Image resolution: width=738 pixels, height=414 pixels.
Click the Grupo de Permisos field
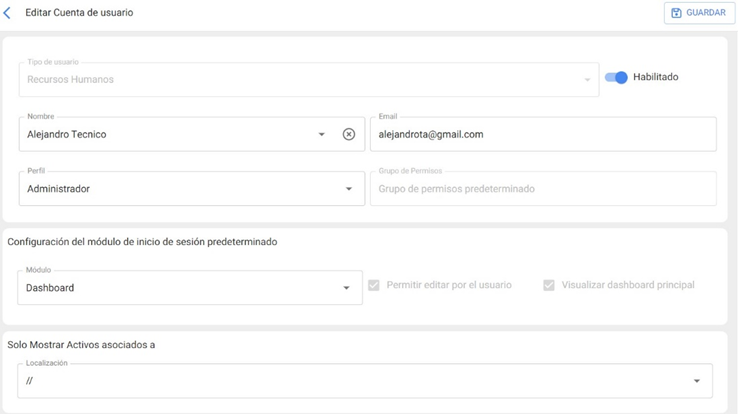[x=542, y=189]
